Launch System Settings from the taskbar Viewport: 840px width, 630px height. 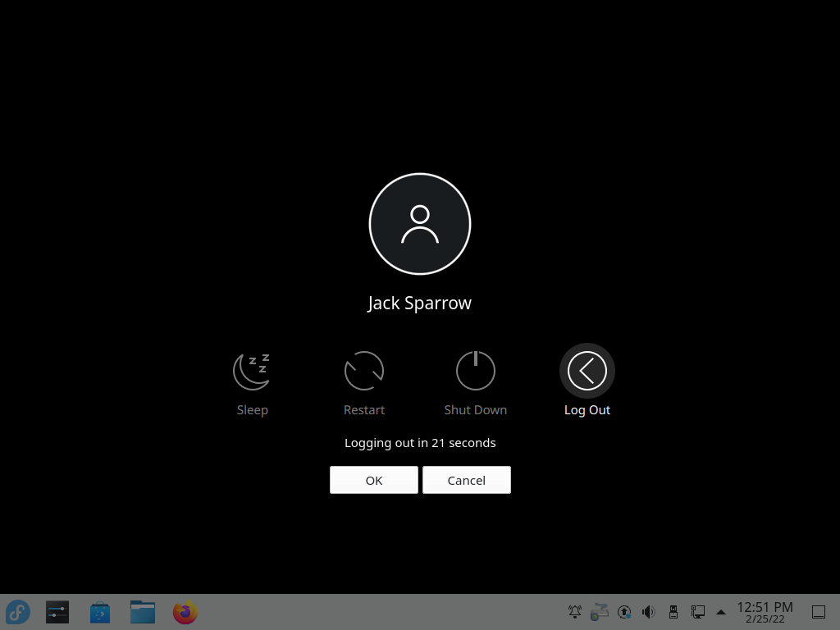click(57, 612)
